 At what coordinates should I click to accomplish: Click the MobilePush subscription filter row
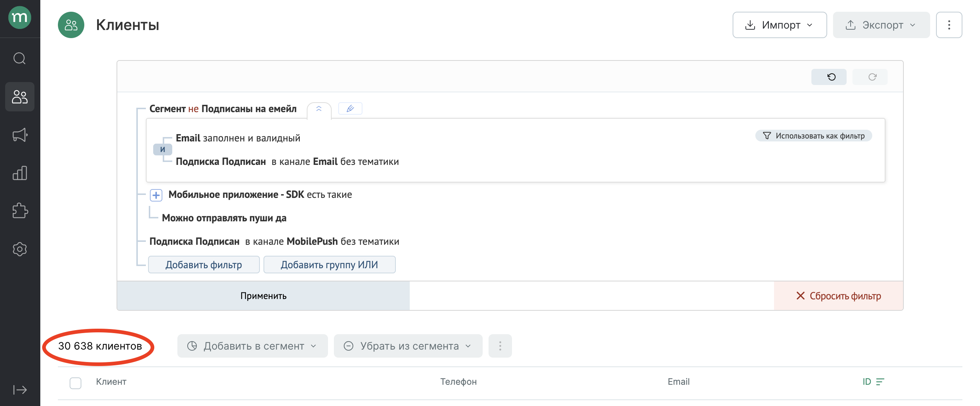click(274, 241)
